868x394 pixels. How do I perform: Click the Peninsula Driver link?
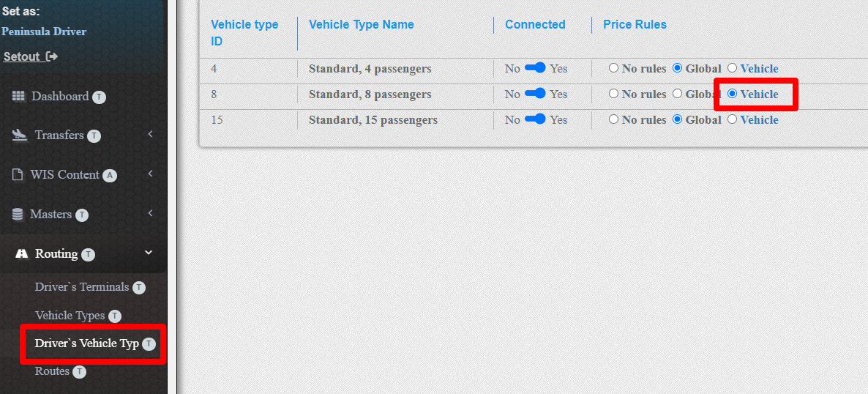(x=44, y=31)
